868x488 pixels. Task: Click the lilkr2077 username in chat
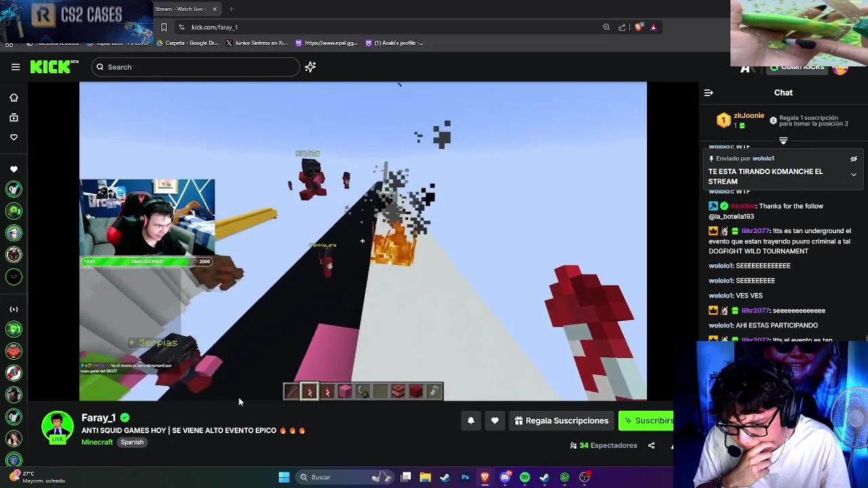755,231
